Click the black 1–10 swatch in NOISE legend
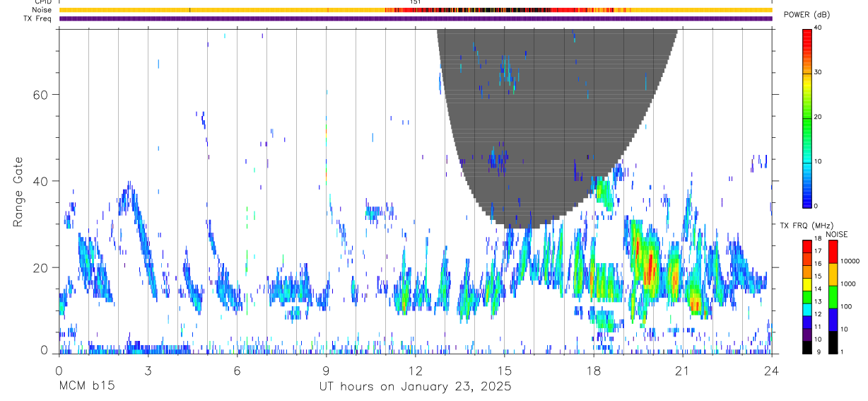Screen dimensions: 868x401 pos(833,342)
